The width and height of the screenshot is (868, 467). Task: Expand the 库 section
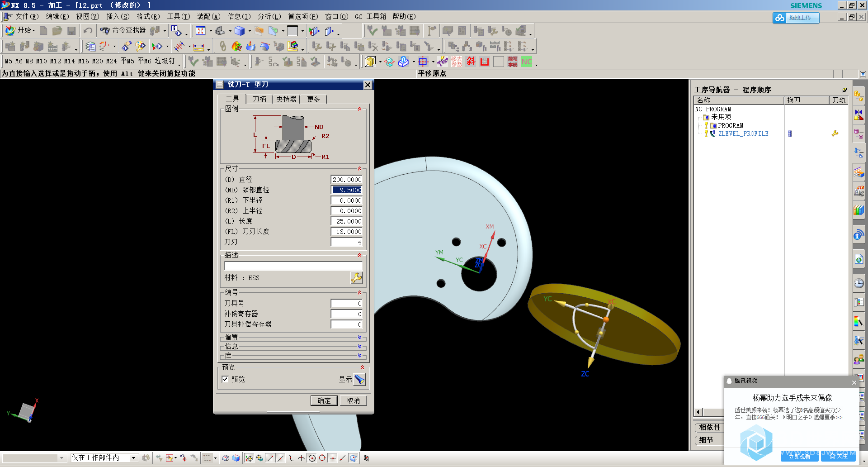[x=359, y=356]
